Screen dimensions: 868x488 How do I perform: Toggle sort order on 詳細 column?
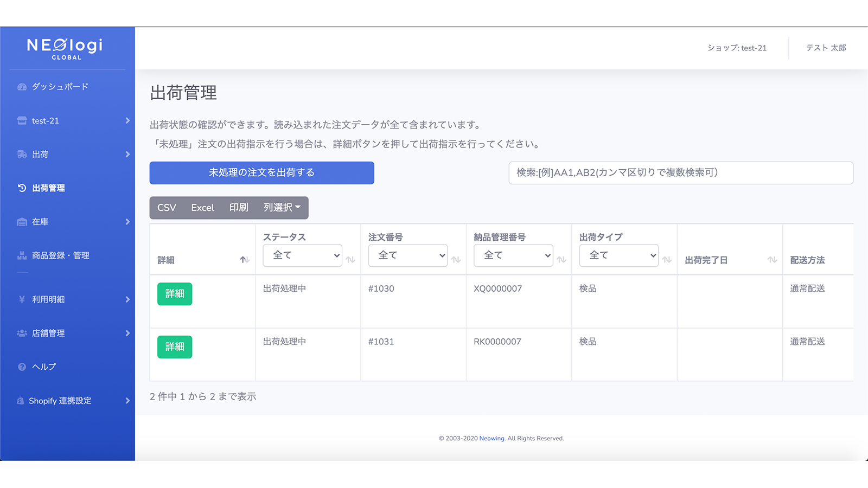coord(244,260)
